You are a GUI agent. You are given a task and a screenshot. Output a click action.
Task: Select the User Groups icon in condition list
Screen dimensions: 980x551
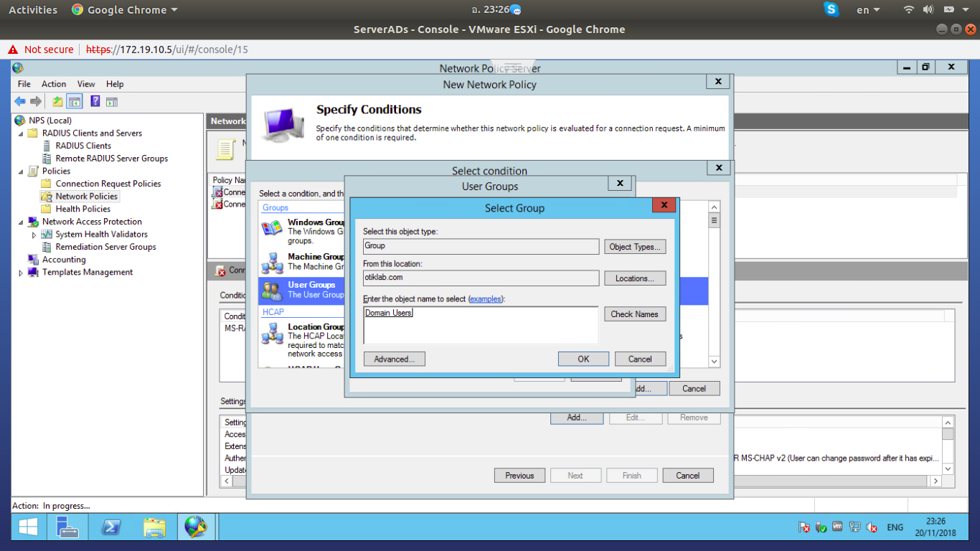[x=272, y=290]
